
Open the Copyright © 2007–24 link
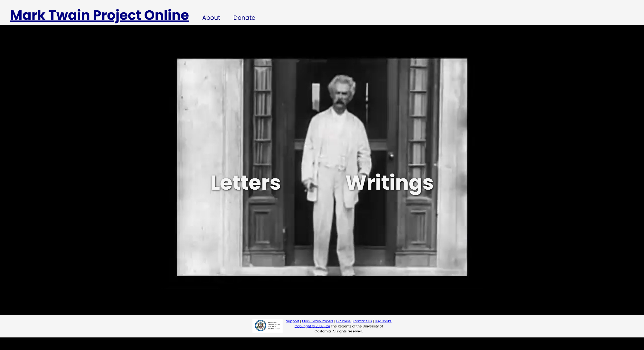coord(312,326)
